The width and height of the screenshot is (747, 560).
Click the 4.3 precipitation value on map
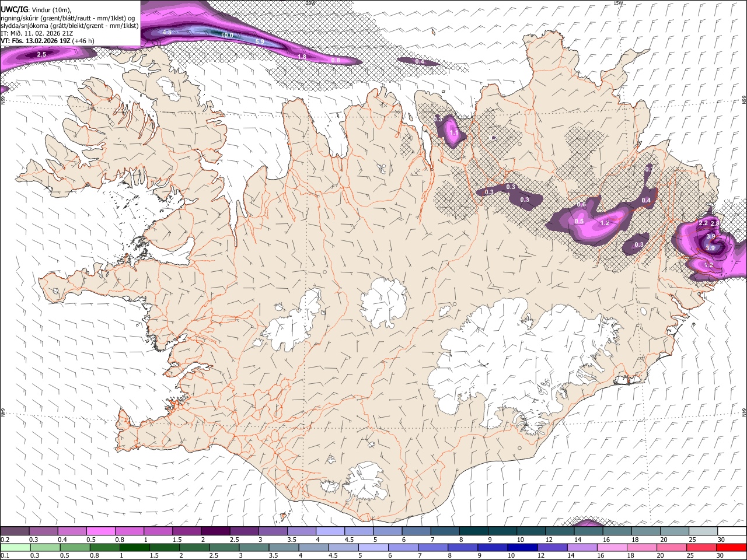[x=167, y=32]
